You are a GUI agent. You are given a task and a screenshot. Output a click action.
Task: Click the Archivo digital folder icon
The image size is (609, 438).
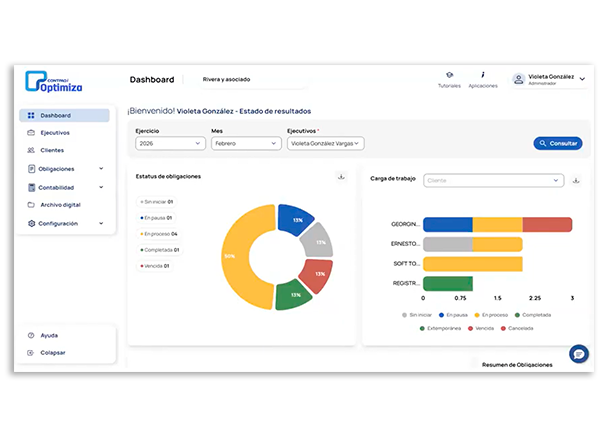(31, 205)
